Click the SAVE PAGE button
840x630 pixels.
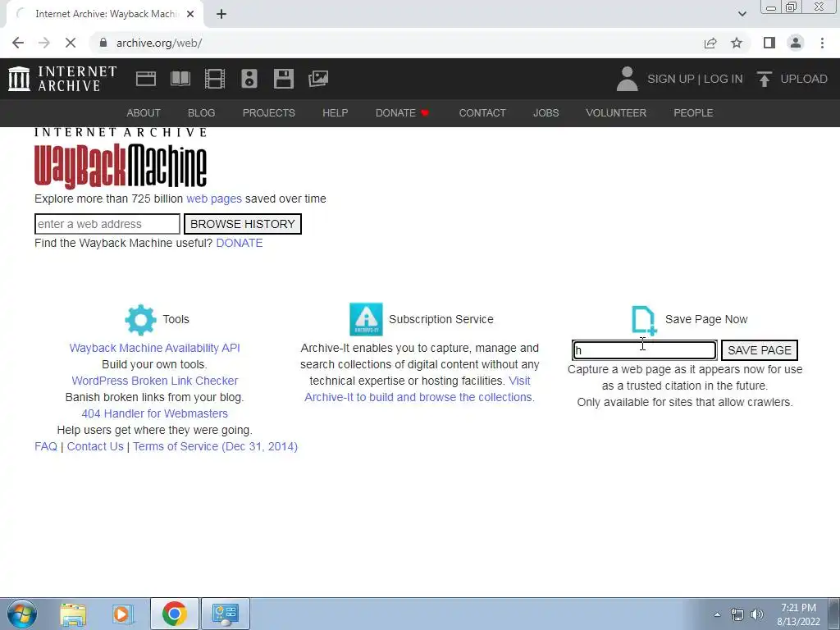[x=759, y=350]
